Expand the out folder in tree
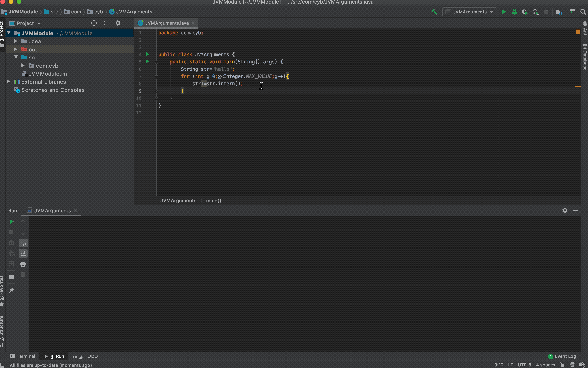This screenshot has width=588, height=368. pos(16,49)
